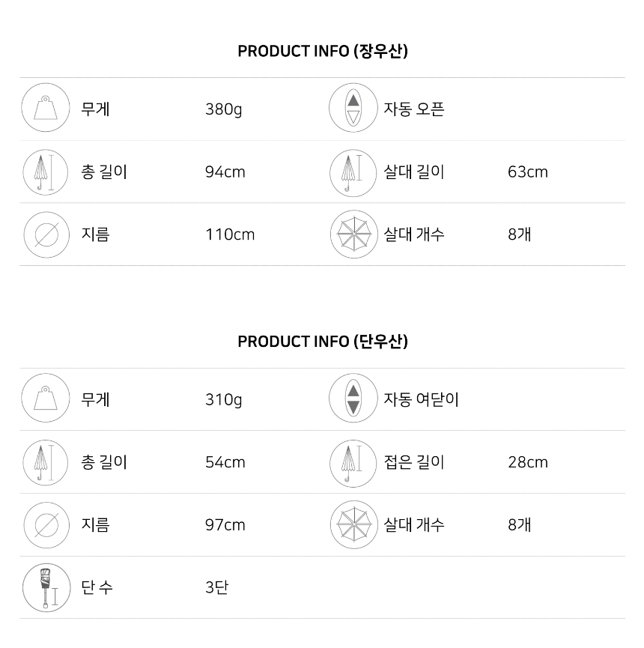
Task: Click the 살대 개수 icon in 단우산 section
Action: click(354, 525)
